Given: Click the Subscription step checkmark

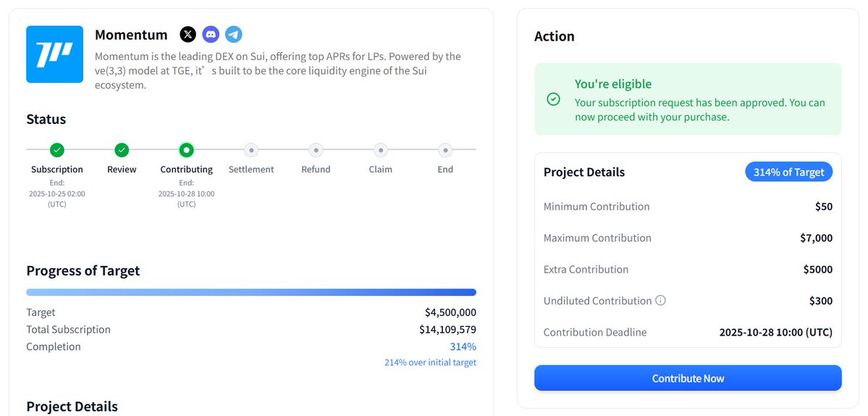Looking at the screenshot, I should tap(57, 150).
